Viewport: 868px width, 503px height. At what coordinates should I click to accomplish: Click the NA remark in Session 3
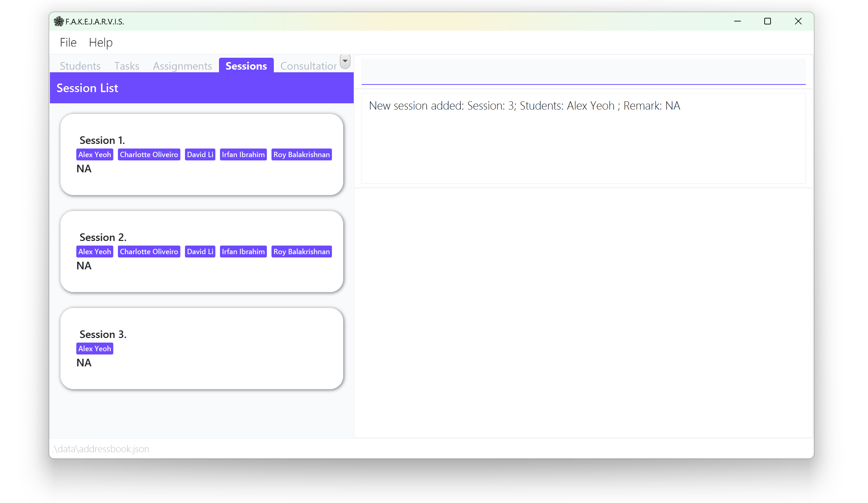click(84, 363)
